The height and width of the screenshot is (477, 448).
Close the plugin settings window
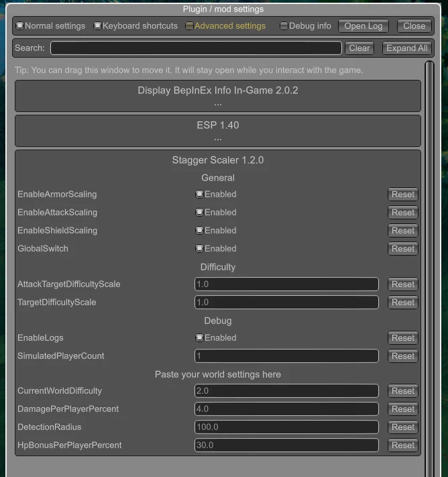[414, 26]
